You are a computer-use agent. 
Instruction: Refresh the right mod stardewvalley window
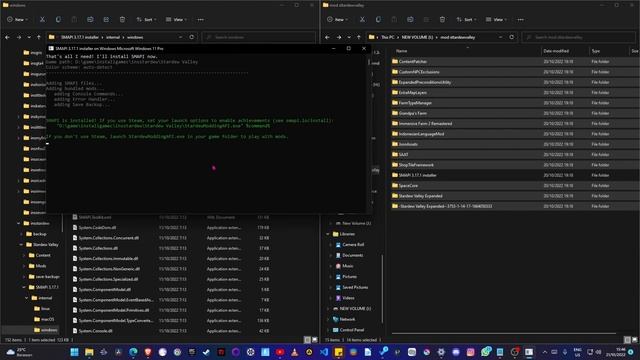coord(511,37)
